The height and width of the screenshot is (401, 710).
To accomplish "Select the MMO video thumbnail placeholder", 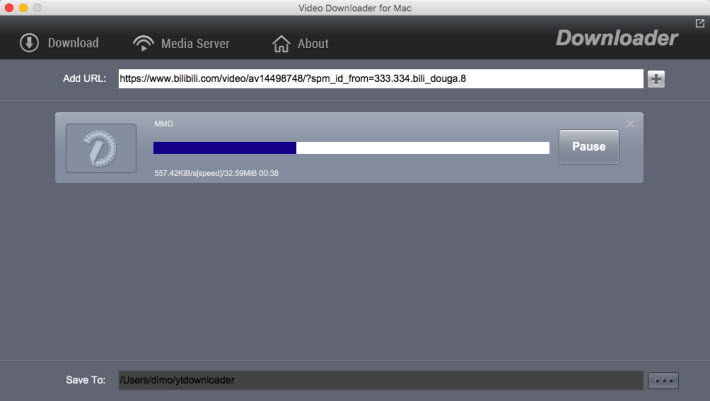I will coord(101,148).
